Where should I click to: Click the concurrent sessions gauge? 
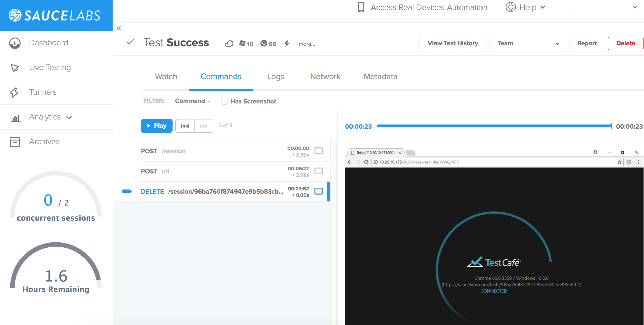(x=56, y=196)
